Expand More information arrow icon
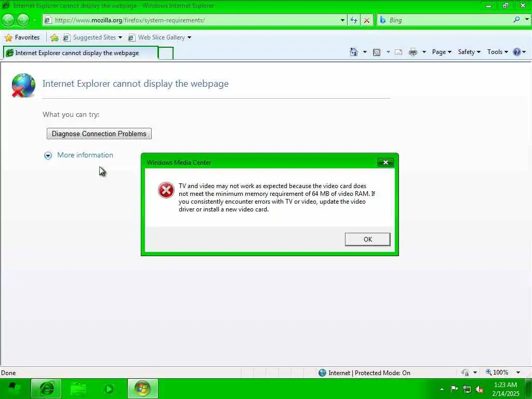This screenshot has height=399, width=532. coord(48,155)
